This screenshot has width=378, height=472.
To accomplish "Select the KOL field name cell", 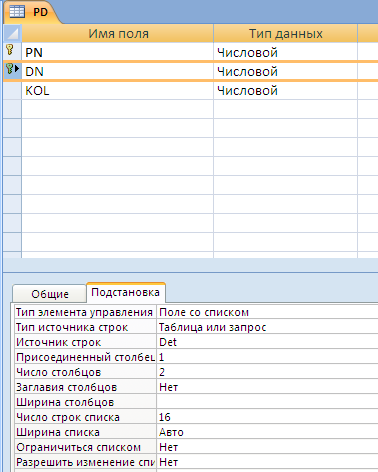I will pyautogui.click(x=118, y=90).
